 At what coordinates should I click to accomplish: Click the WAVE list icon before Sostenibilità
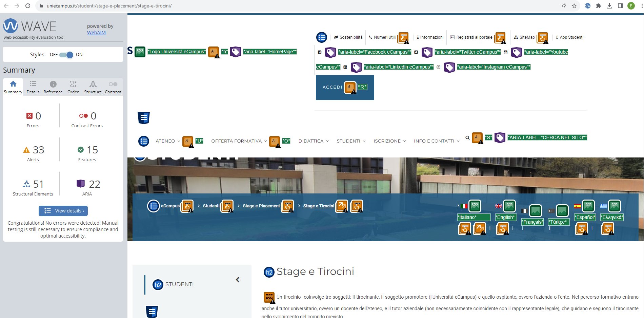point(322,37)
